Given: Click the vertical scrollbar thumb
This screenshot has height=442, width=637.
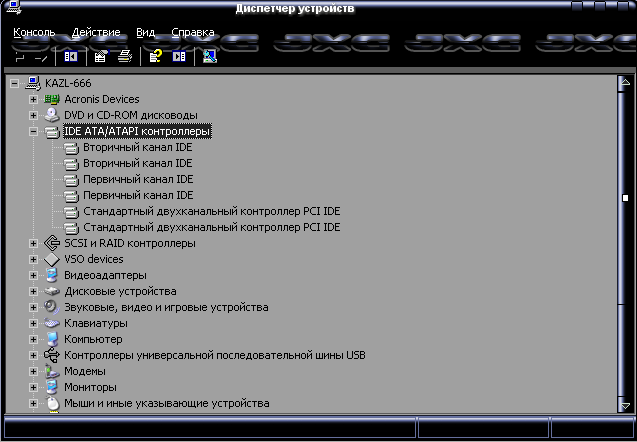Looking at the screenshot, I should point(625,198).
